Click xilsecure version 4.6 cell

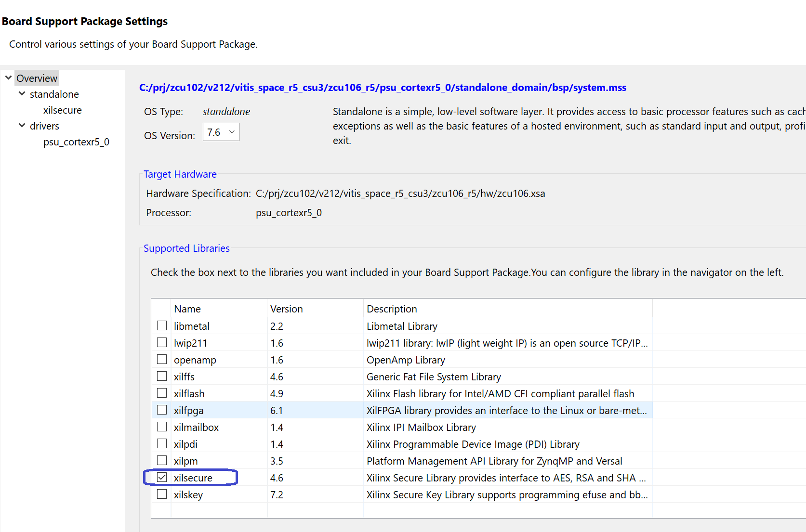(277, 478)
